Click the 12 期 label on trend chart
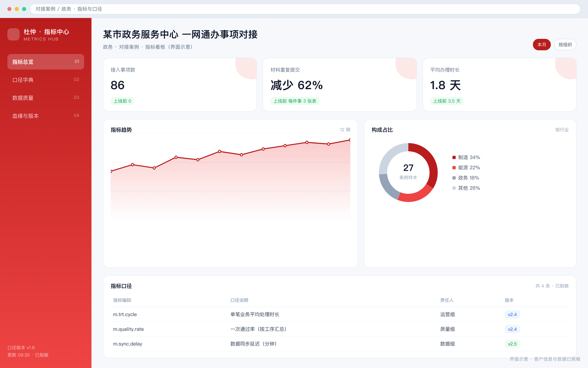This screenshot has height=368, width=588. [345, 130]
